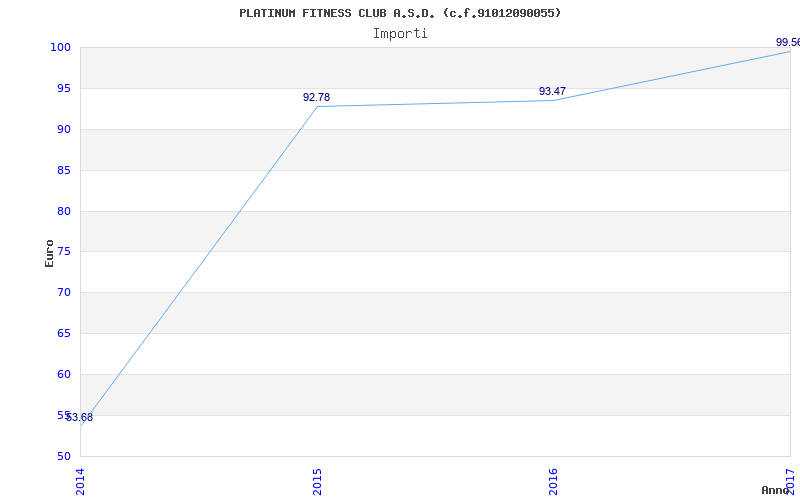Image resolution: width=800 pixels, height=500 pixels.
Task: Click the chart title PLATINUM FITNESS CLUB A.S.D.
Action: [x=400, y=13]
